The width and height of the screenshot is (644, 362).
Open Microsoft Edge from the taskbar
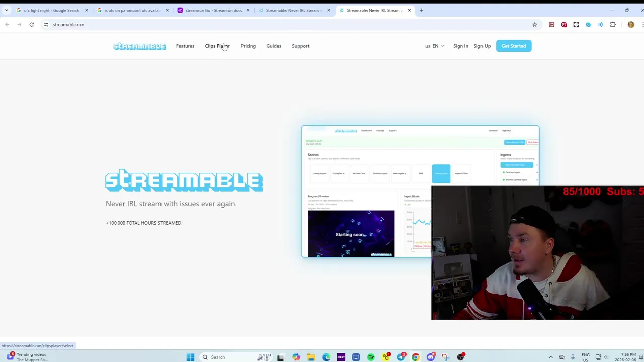click(326, 357)
